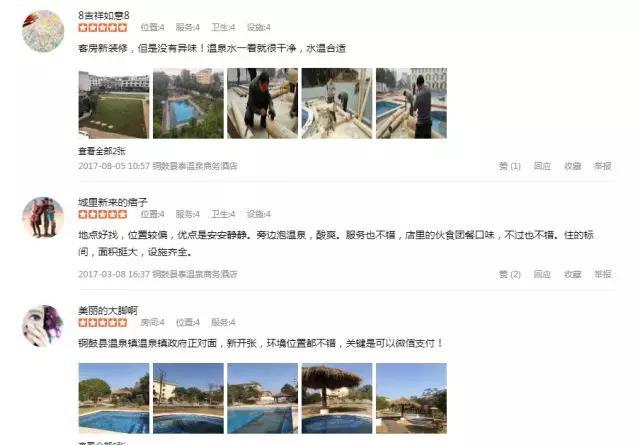Open avatar of 美丽的大脚啊

coord(43,326)
